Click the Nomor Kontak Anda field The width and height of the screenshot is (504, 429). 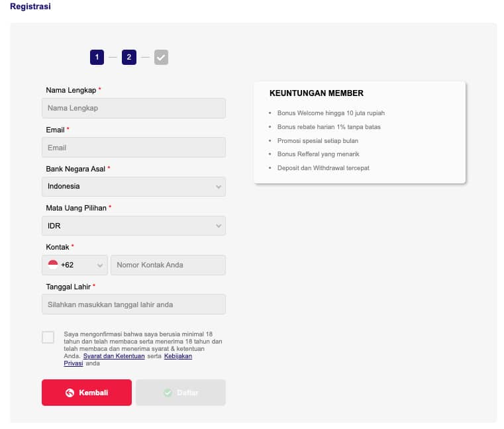(168, 265)
